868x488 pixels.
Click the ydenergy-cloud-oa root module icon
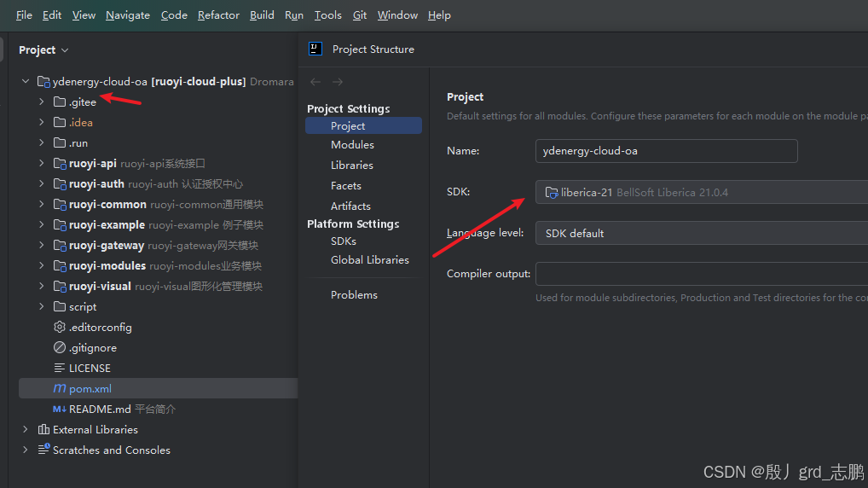43,82
